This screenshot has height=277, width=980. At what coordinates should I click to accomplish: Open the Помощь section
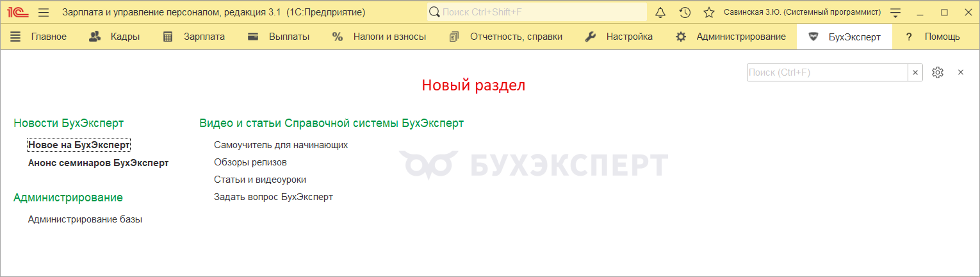click(932, 37)
